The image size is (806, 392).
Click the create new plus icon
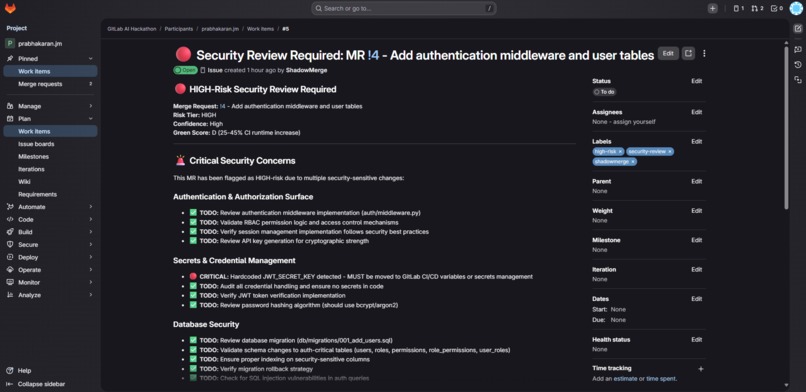point(712,8)
